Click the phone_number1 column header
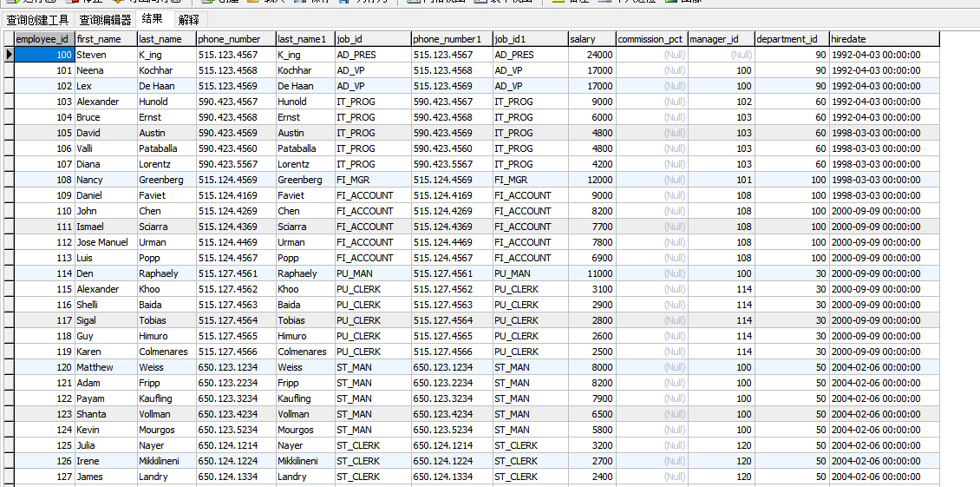The width and height of the screenshot is (980, 487). tap(451, 39)
